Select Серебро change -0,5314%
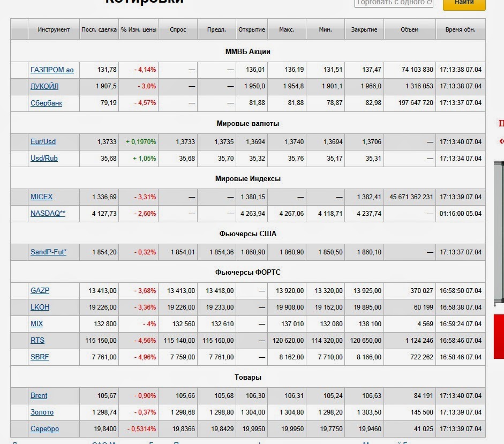504x444 pixels. [x=141, y=429]
